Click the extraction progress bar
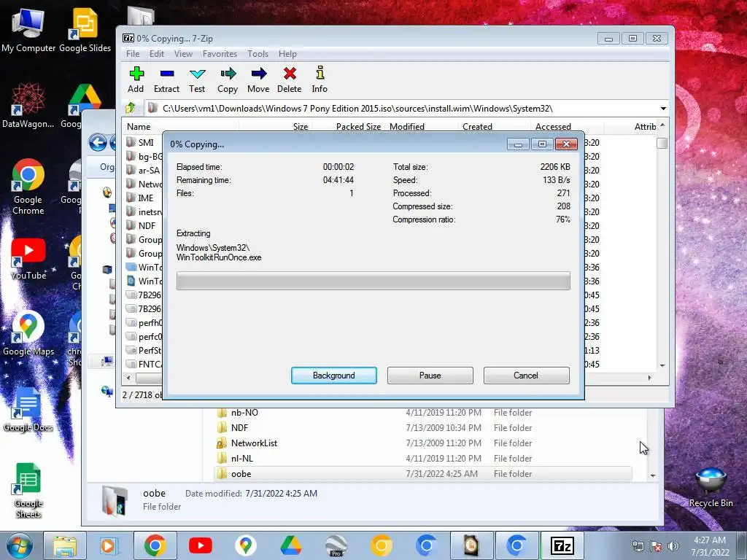 click(373, 281)
